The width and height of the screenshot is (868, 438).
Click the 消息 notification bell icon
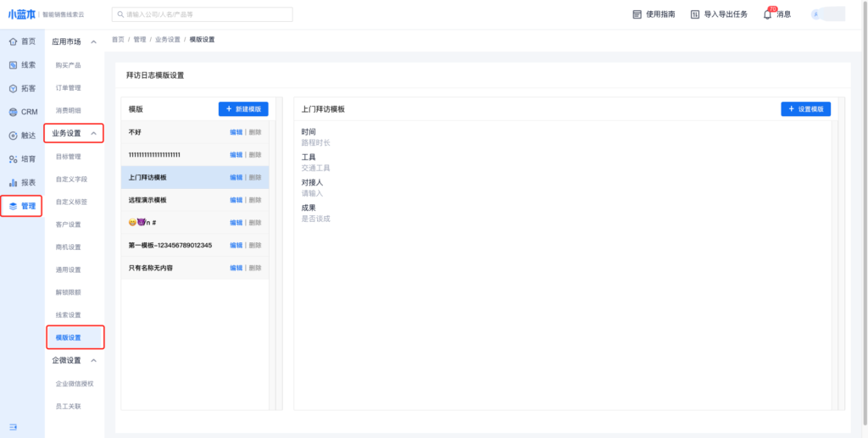768,14
